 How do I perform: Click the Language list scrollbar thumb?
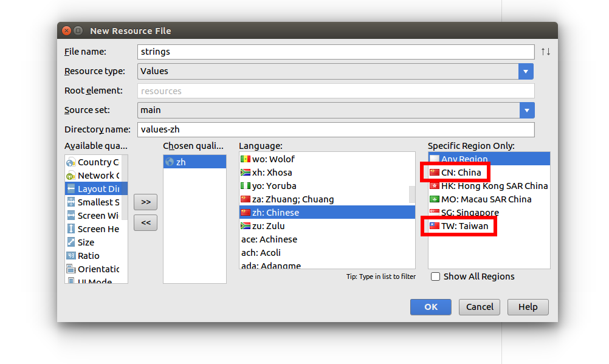[411, 194]
